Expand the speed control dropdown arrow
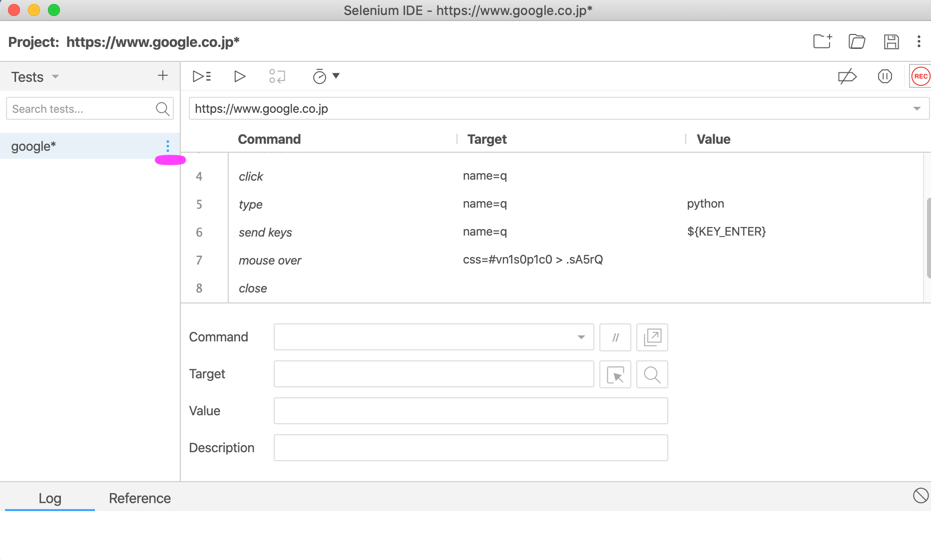Viewport: 931px width, 560px height. [336, 76]
